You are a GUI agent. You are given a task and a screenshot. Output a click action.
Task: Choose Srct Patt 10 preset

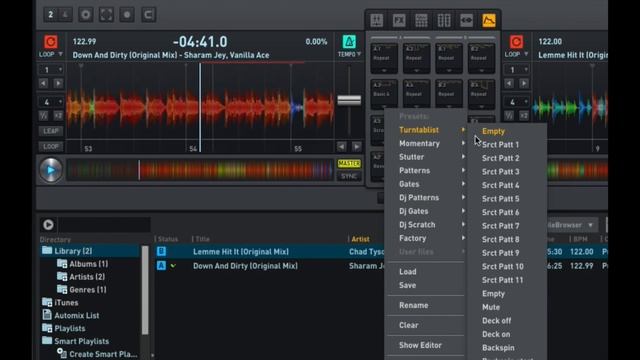[x=502, y=266]
